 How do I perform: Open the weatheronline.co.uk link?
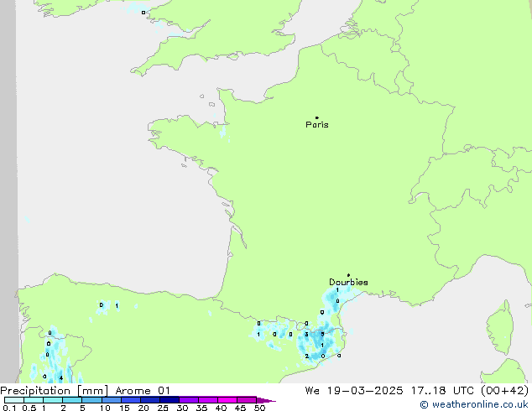click(474, 404)
